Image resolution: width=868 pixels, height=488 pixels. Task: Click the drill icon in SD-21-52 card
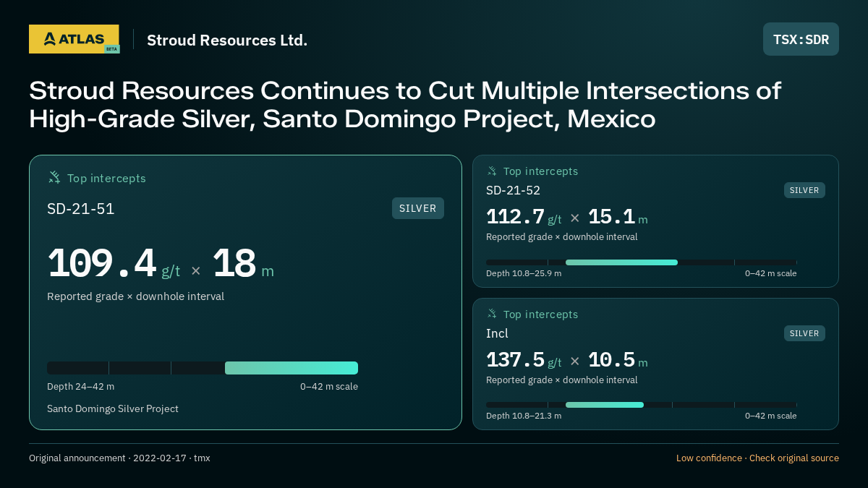pos(492,171)
